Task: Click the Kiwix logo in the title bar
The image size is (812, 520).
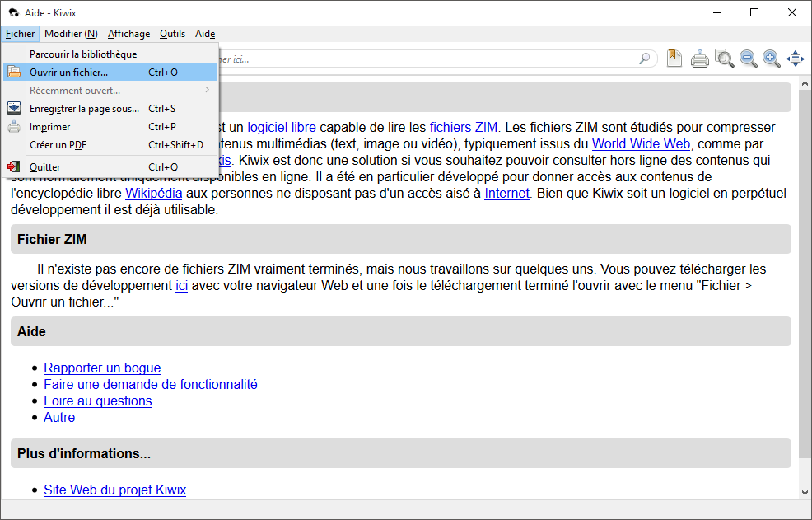Action: (14, 12)
